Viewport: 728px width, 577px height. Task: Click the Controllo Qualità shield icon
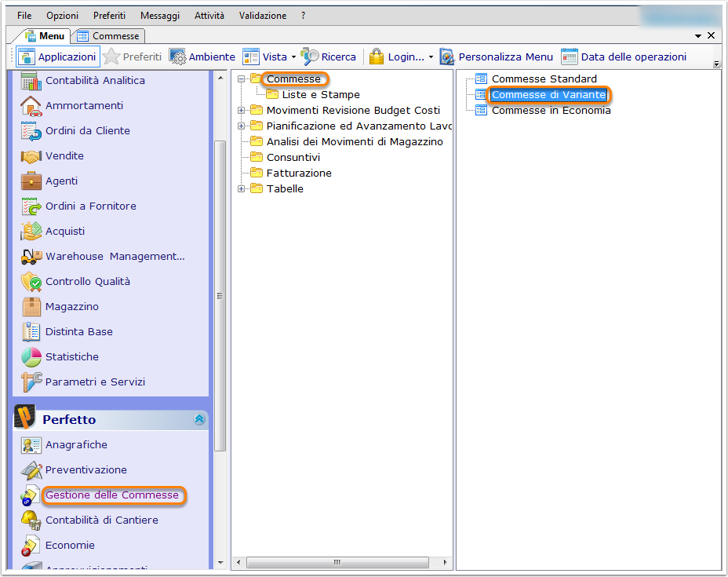point(31,282)
